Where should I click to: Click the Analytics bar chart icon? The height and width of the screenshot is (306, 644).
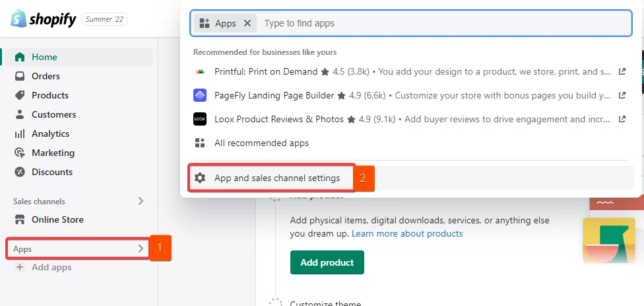pyautogui.click(x=20, y=134)
